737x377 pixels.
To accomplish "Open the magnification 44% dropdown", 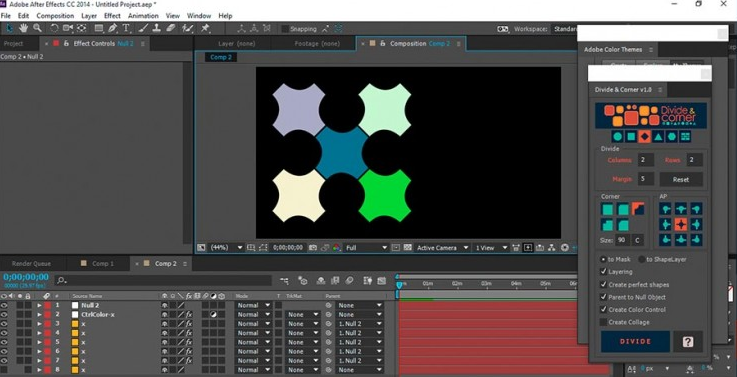I will tap(226, 248).
